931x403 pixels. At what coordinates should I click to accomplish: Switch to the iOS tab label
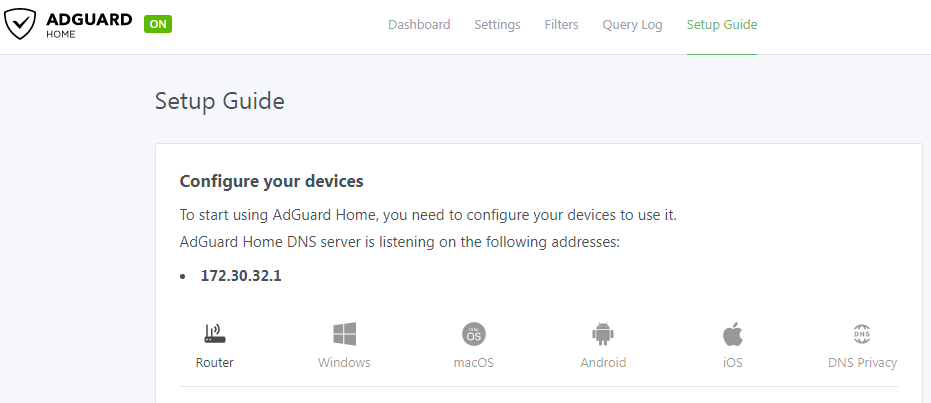point(733,363)
